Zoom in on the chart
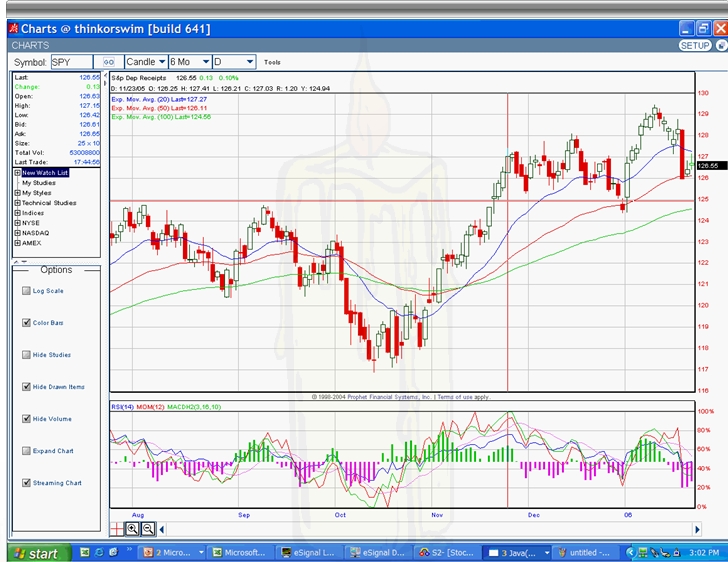This screenshot has height=562, width=728. click(132, 529)
